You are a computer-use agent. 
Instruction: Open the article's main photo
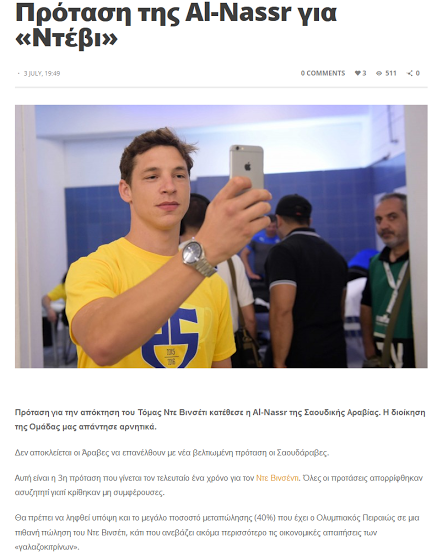(x=221, y=236)
